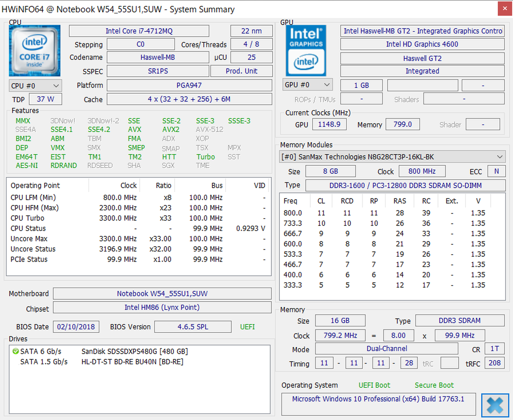This screenshot has height=420, width=513.
Task: Click the GPU memory clock value 799.0
Action: (x=402, y=124)
